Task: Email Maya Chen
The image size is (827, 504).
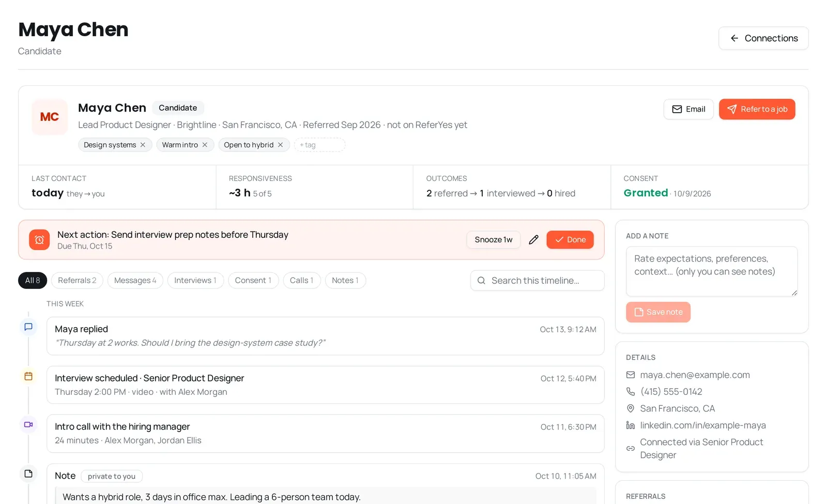Action: 688,109
